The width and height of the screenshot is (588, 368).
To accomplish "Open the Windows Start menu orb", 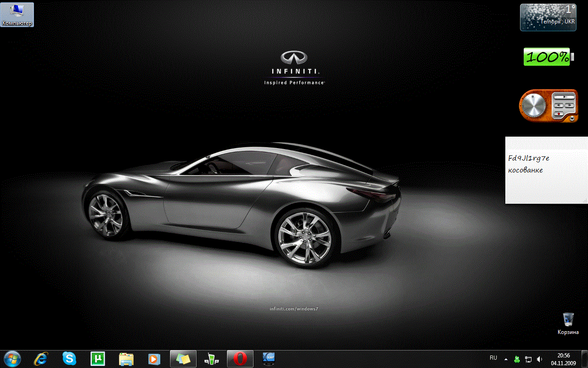I will 12,358.
